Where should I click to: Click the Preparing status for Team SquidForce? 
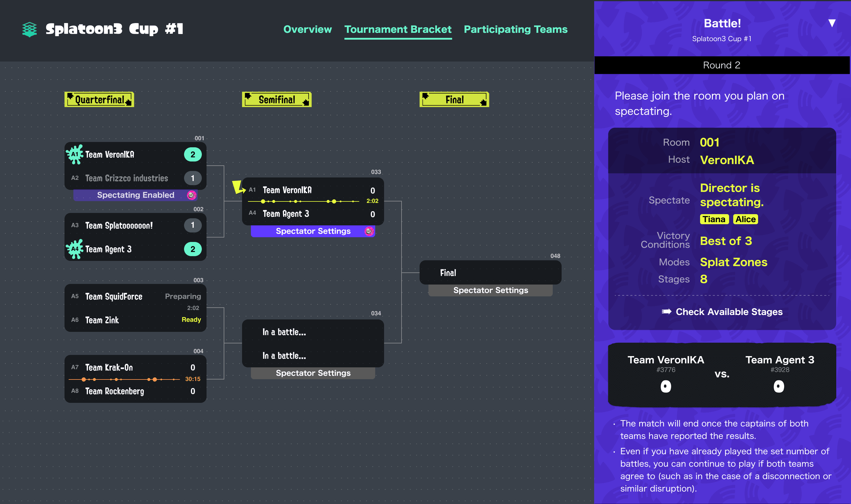coord(183,296)
